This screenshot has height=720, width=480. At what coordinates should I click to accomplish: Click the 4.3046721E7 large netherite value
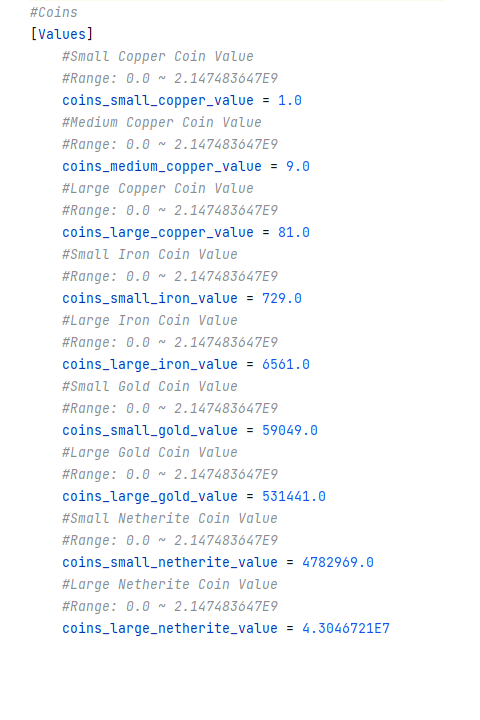coord(346,629)
